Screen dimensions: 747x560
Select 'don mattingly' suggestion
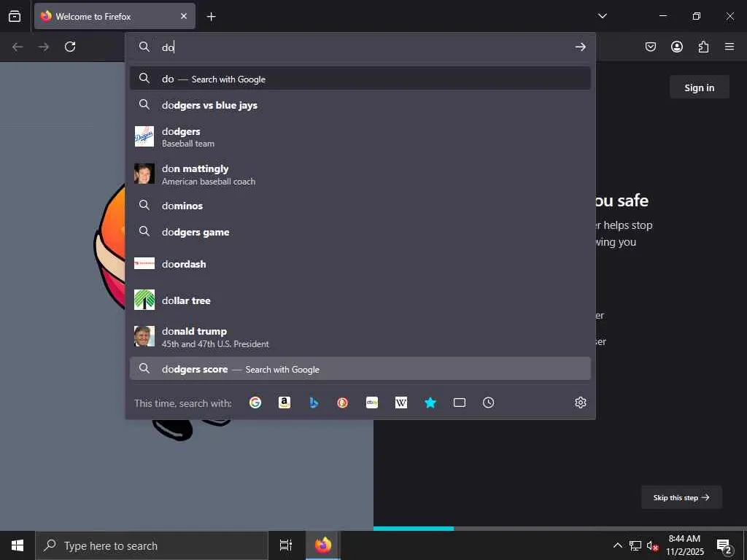[360, 174]
